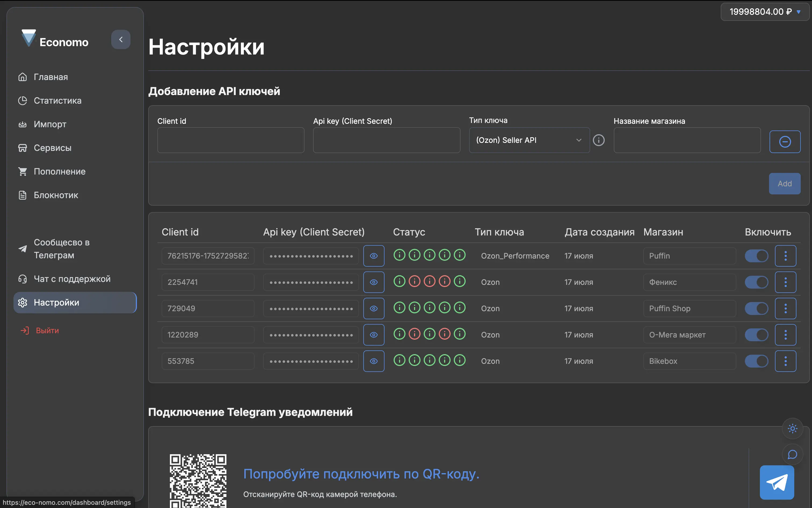Click second red status icon in О-Мега маркет row

coord(415,334)
